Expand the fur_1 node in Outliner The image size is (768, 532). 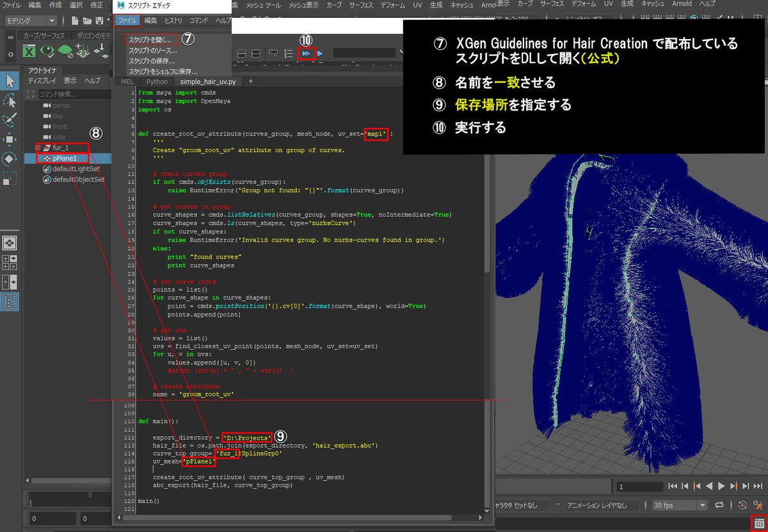click(x=38, y=148)
